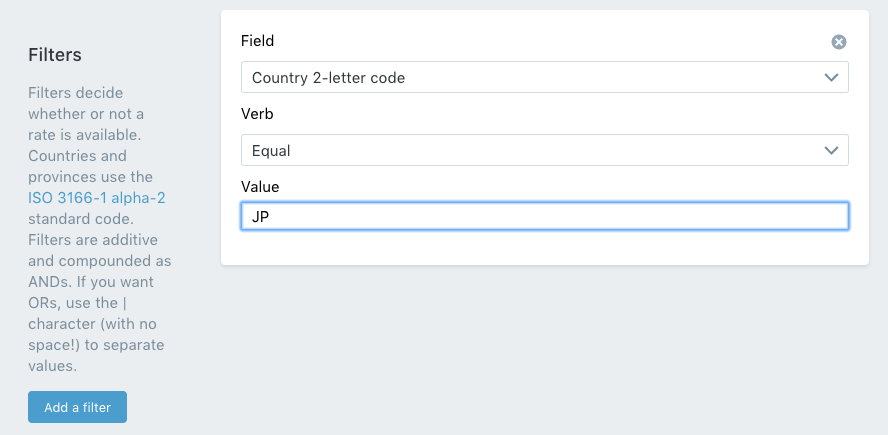Select the "Country 2-letter code" selected text
Screen dimensions: 888x435
click(328, 78)
